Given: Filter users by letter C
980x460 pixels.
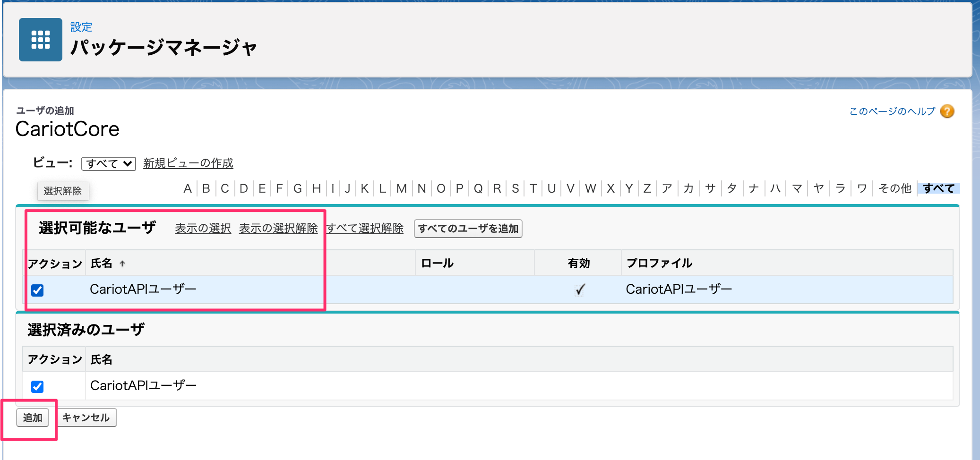Looking at the screenshot, I should tap(225, 188).
